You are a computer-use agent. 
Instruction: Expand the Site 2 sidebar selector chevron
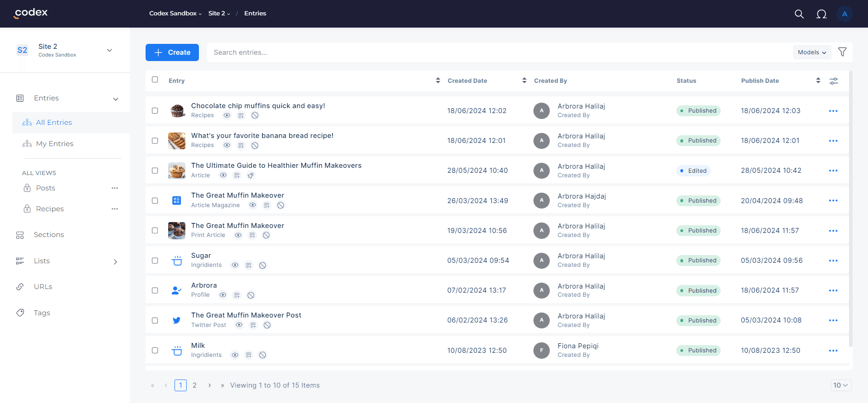(x=109, y=50)
